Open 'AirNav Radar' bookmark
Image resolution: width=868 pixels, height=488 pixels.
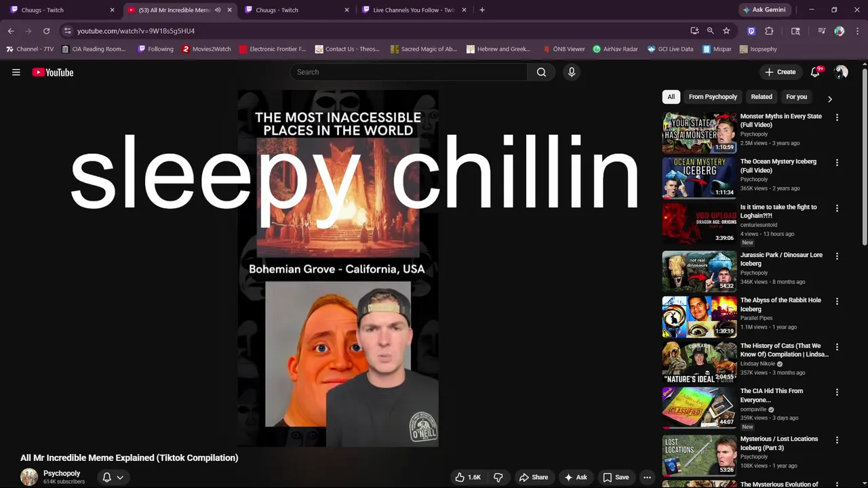(615, 49)
